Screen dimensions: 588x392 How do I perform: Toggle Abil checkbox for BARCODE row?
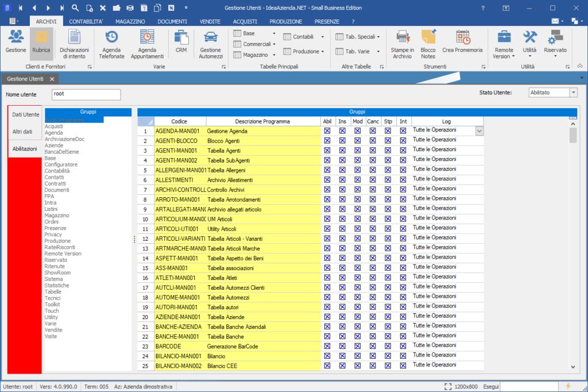point(327,346)
